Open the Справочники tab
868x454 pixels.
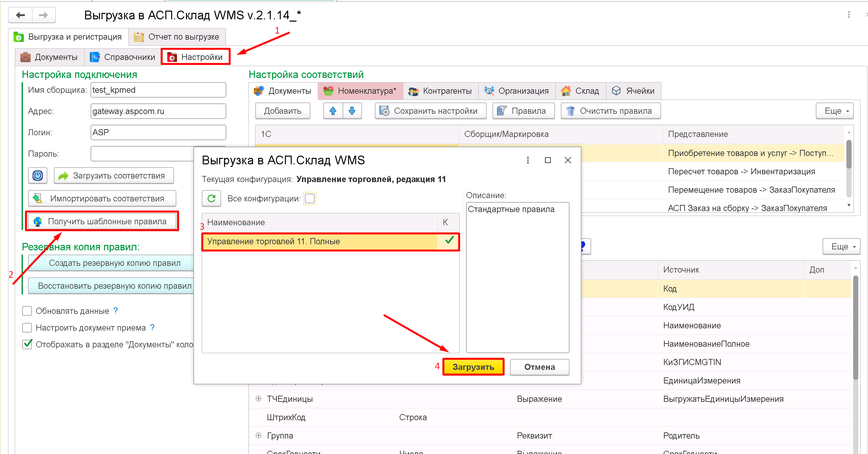point(123,57)
